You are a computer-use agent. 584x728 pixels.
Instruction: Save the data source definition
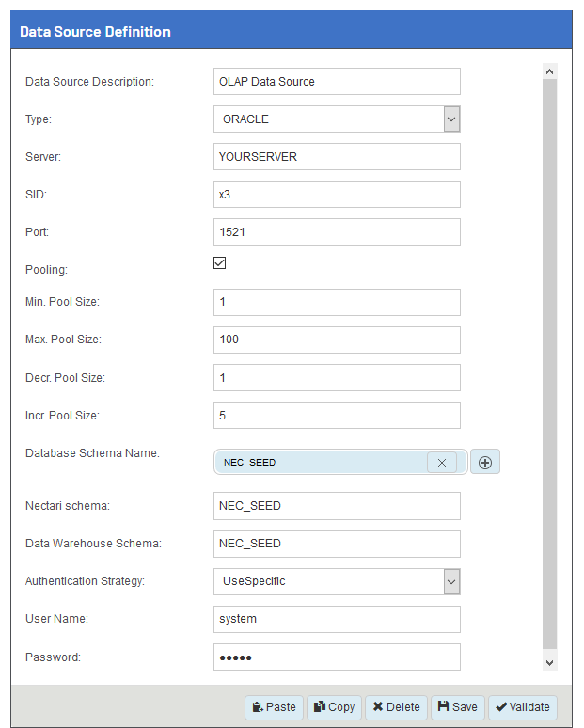458,707
